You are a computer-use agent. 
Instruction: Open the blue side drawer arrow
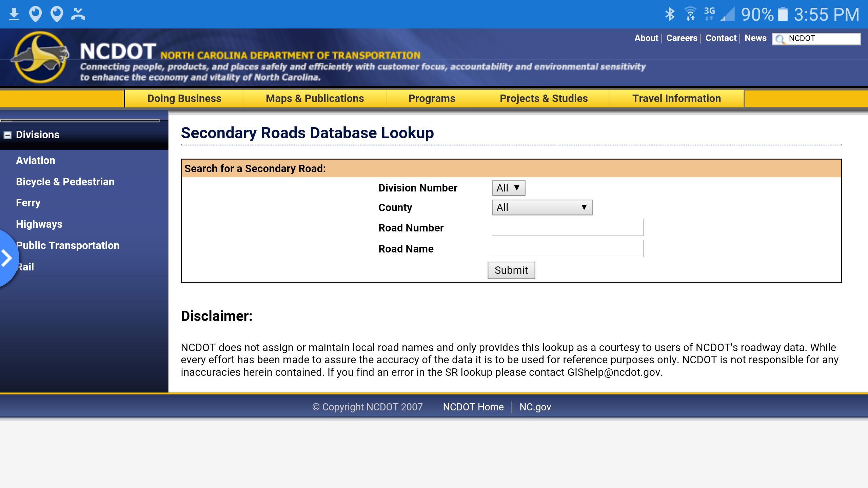pos(7,258)
